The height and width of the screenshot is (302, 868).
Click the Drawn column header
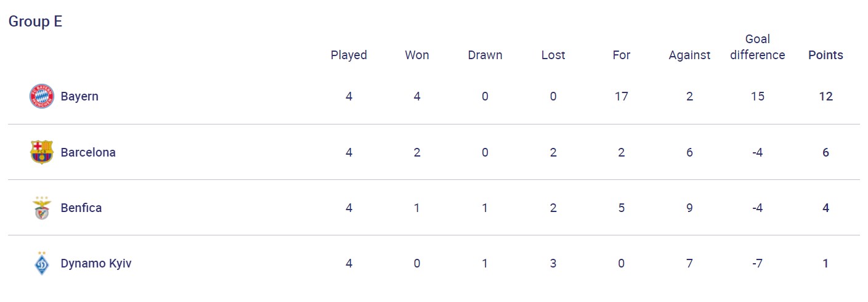pos(485,55)
